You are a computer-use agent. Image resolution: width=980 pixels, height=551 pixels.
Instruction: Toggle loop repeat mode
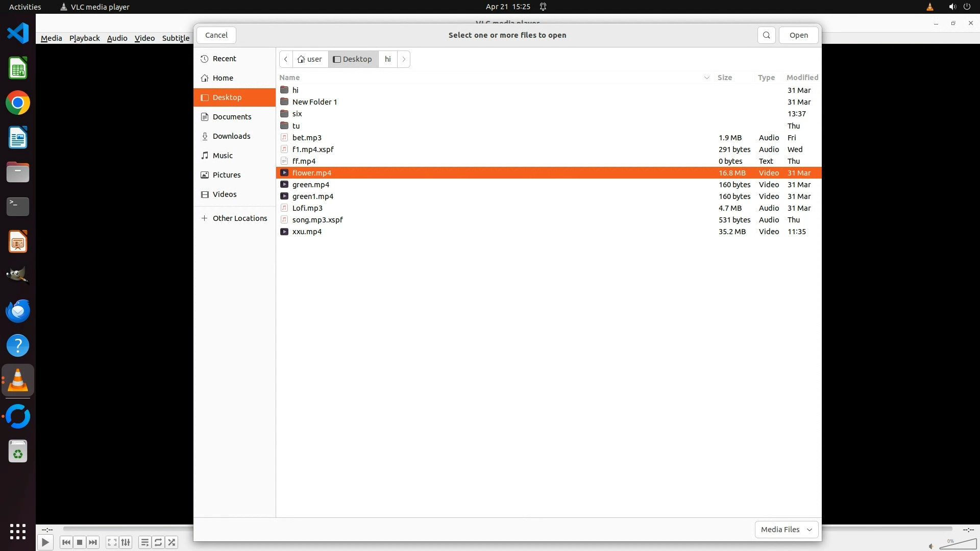coord(158,542)
